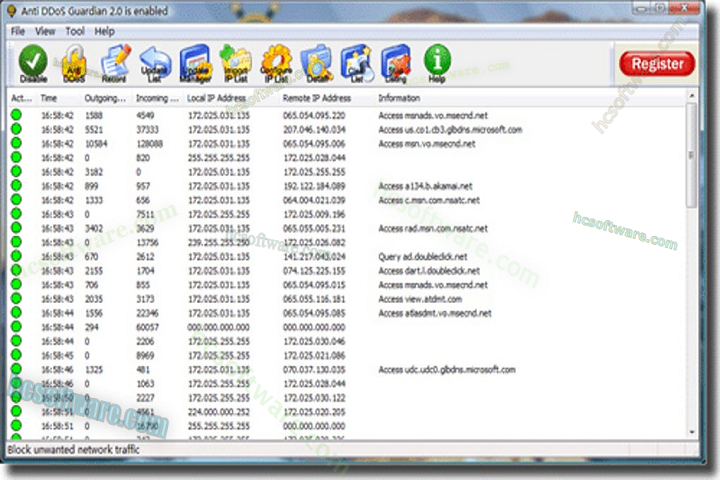This screenshot has width=720, height=480.
Task: Open the Tool menu
Action: 75,31
